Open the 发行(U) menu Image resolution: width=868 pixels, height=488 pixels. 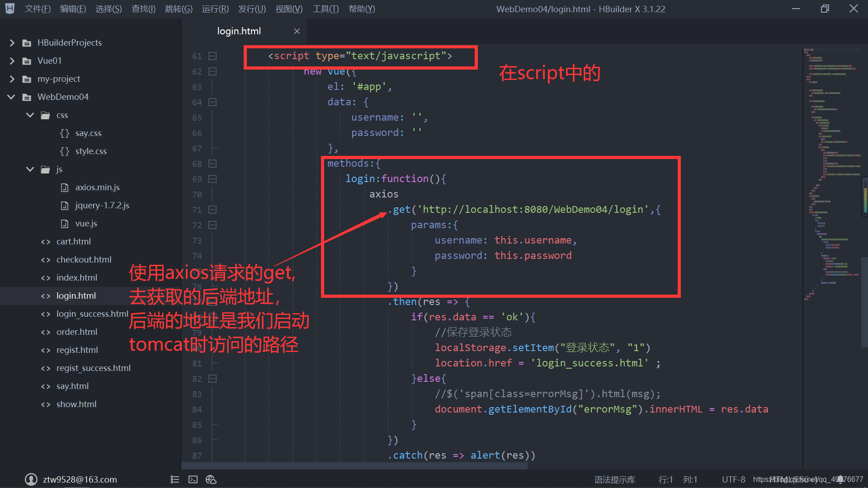point(252,9)
